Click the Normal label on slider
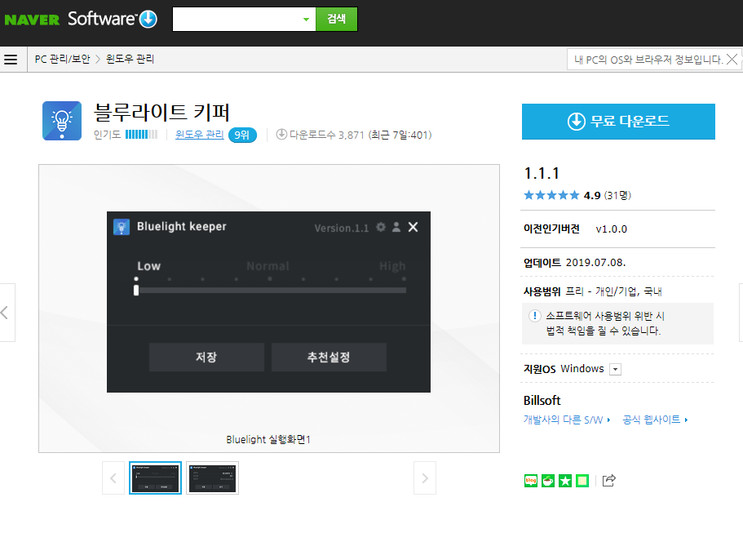The height and width of the screenshot is (533, 743). pyautogui.click(x=268, y=266)
